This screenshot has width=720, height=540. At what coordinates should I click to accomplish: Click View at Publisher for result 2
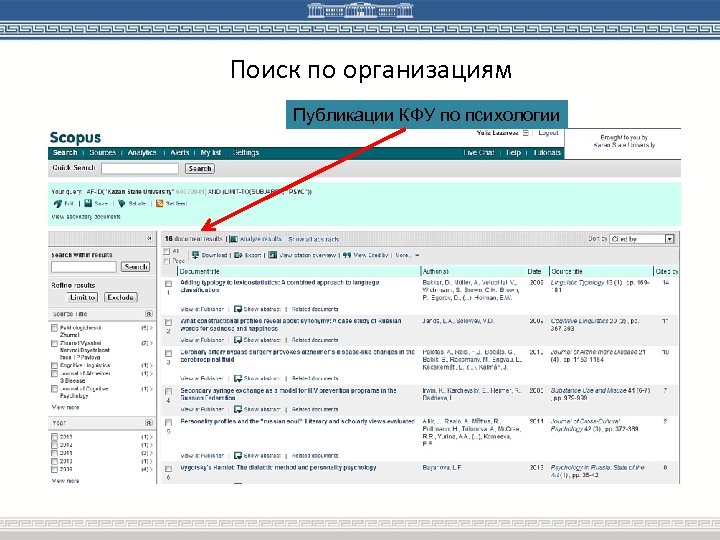[x=202, y=340]
